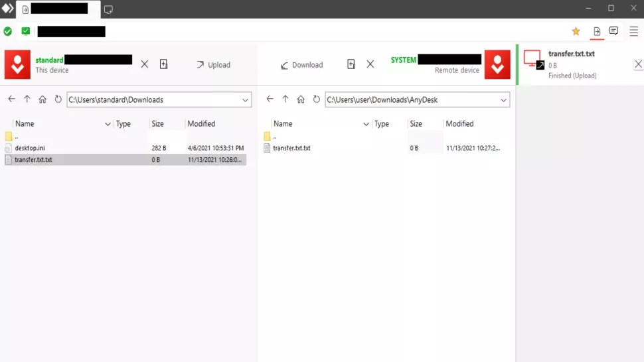
Task: Go back in the local file panel
Action: click(x=11, y=99)
